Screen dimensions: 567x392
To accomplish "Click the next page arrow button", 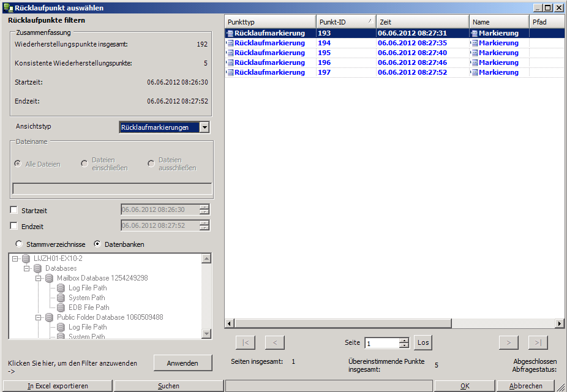I will (509, 342).
